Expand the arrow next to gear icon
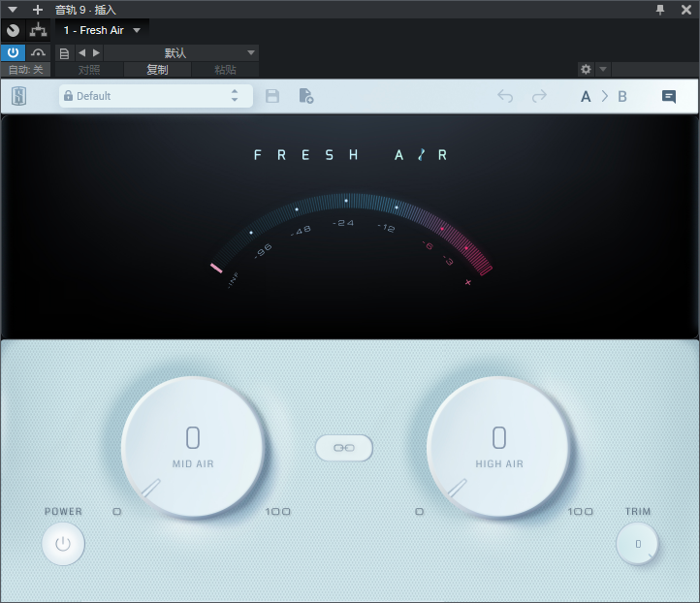700x603 pixels. pyautogui.click(x=603, y=69)
